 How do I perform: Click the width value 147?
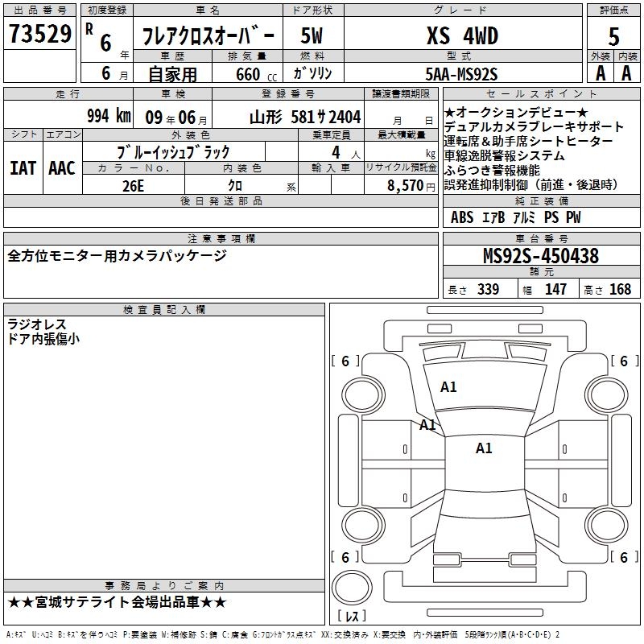coord(555,289)
